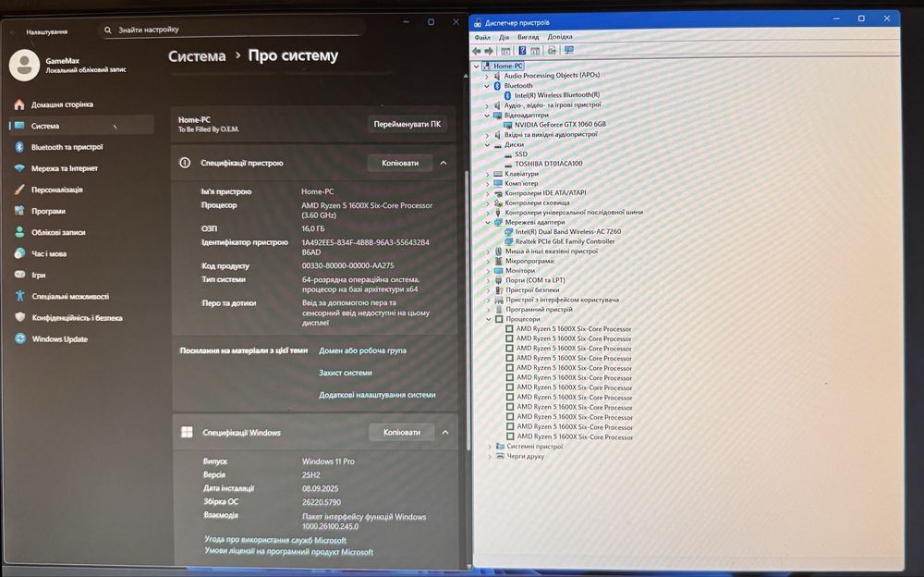Collapse the Мережеві адаптери node
The width and height of the screenshot is (924, 577).
(x=488, y=223)
